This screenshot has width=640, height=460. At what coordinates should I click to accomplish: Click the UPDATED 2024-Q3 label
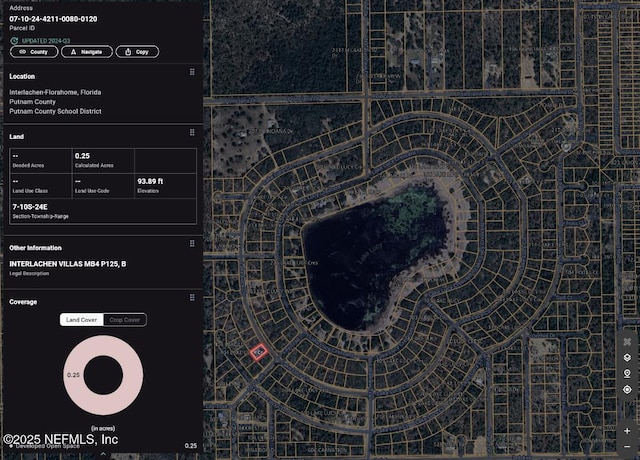pyautogui.click(x=46, y=41)
